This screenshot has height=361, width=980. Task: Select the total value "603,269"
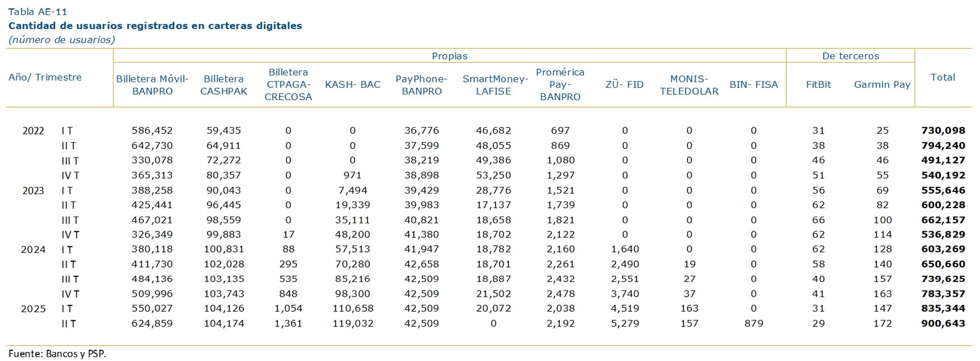click(x=943, y=249)
